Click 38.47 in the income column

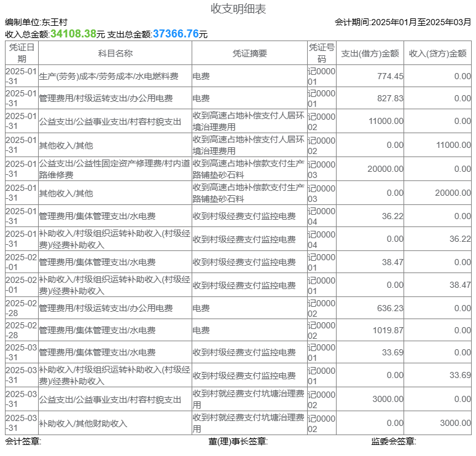coord(460,285)
